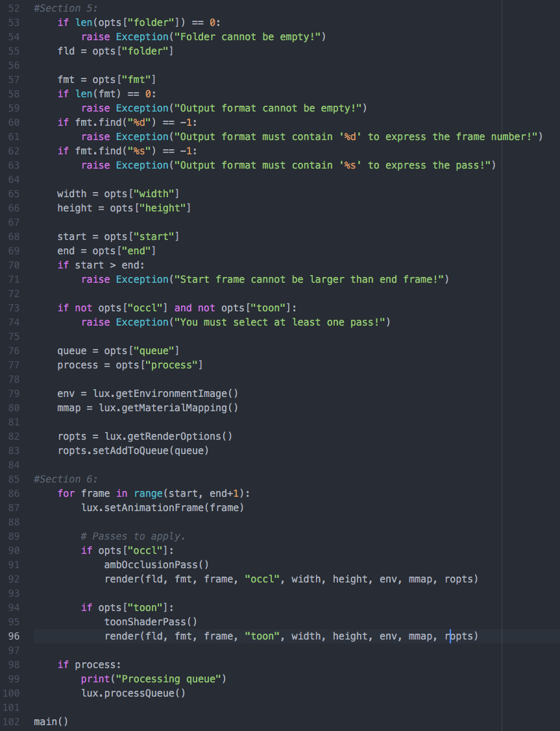Click the 'end = opts["end"]' line
Image resolution: width=560 pixels, height=731 pixels.
(x=106, y=251)
